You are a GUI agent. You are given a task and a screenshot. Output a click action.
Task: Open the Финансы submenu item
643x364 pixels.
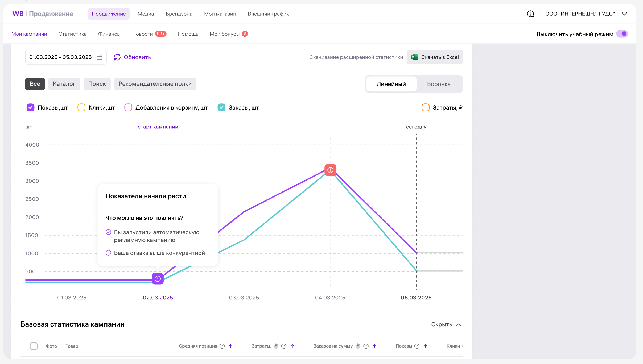pyautogui.click(x=109, y=34)
